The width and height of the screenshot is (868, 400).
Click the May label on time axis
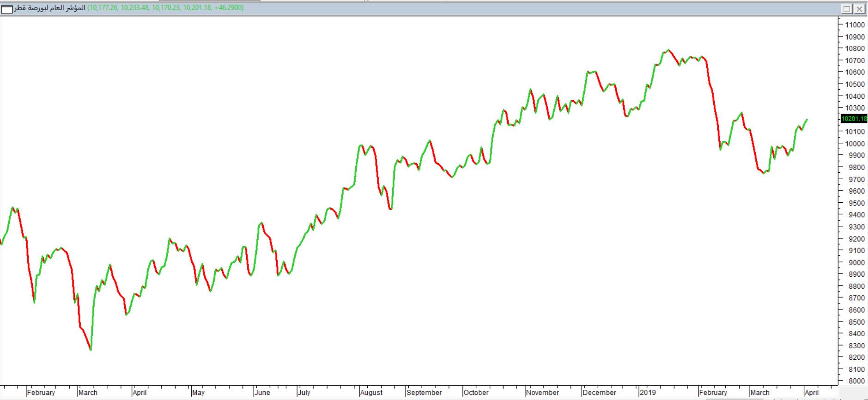click(x=199, y=393)
